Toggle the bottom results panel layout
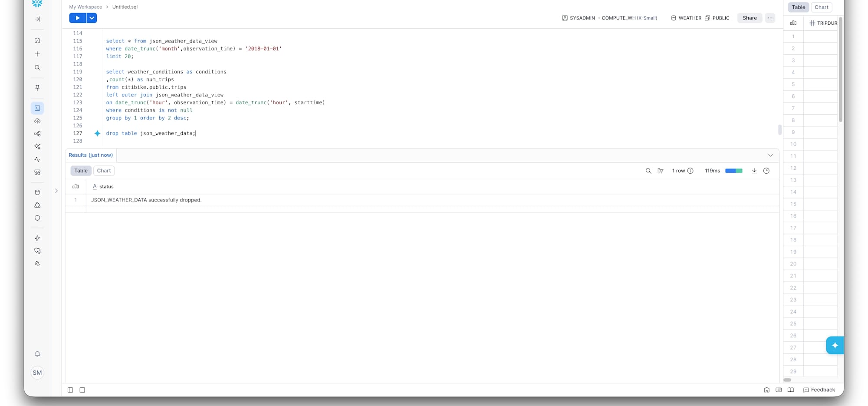 pos(82,390)
